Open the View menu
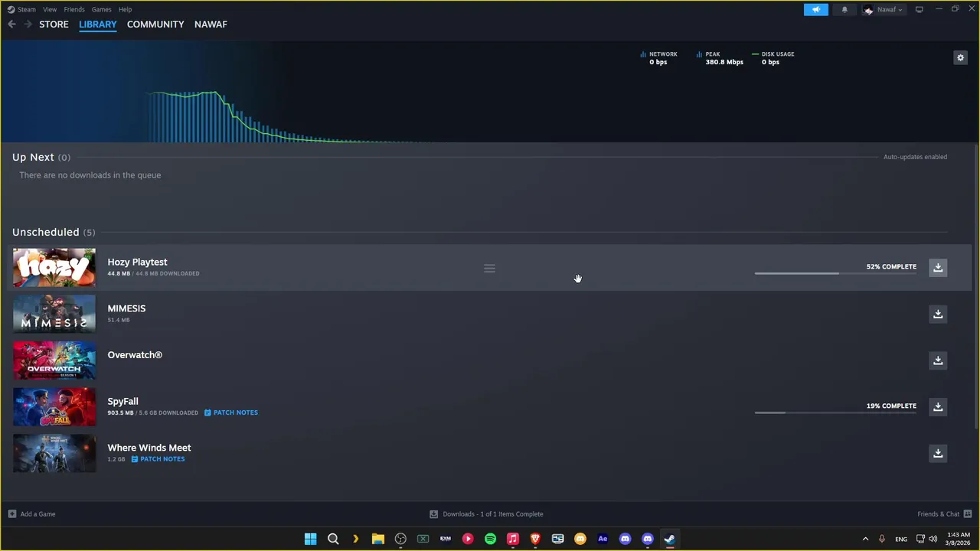This screenshot has width=980, height=551. (x=50, y=9)
